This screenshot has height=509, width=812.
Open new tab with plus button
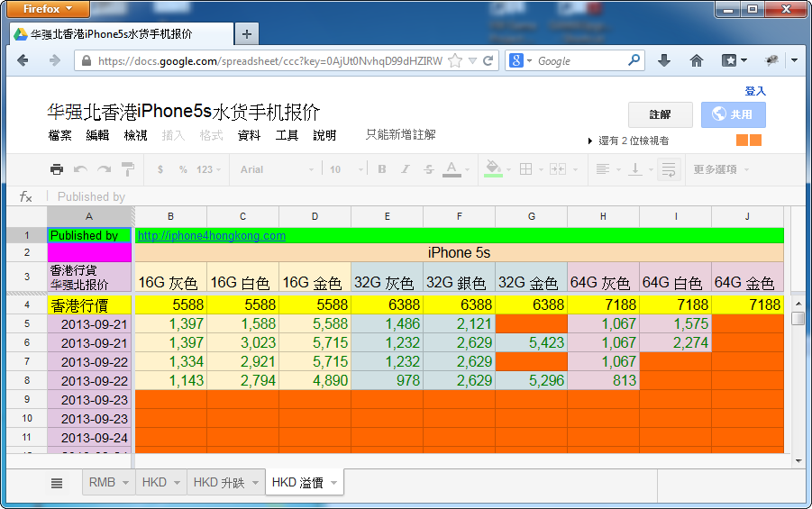247,34
